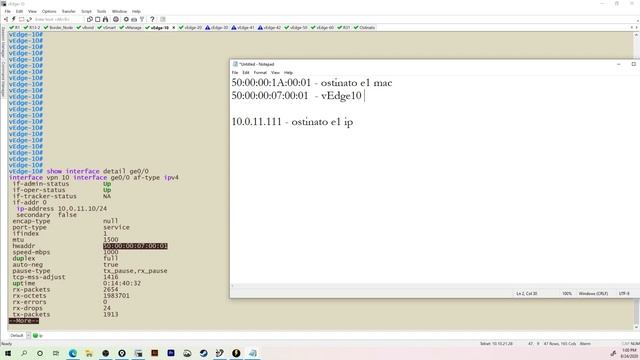Screen dimensions: 640x360
Task: Click the 'Ln 2, Col 30' Notepad status
Action: tap(527, 293)
